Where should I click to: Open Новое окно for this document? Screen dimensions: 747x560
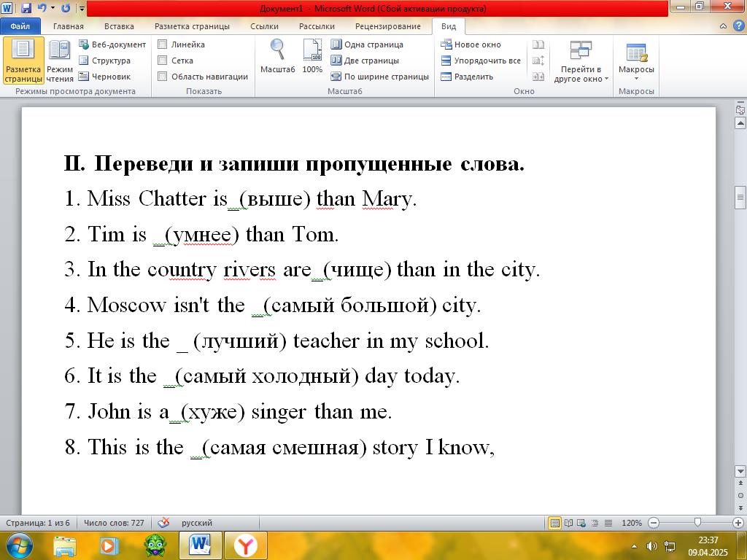tap(471, 44)
